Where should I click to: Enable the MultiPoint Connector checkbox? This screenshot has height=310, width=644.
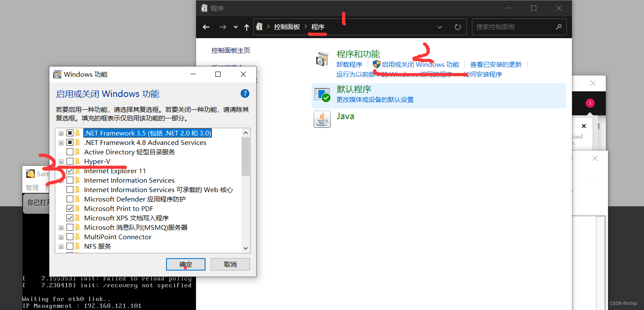[x=70, y=237]
